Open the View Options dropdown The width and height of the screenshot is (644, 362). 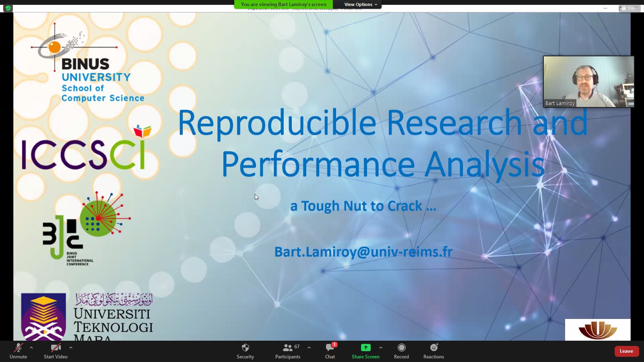pyautogui.click(x=361, y=4)
